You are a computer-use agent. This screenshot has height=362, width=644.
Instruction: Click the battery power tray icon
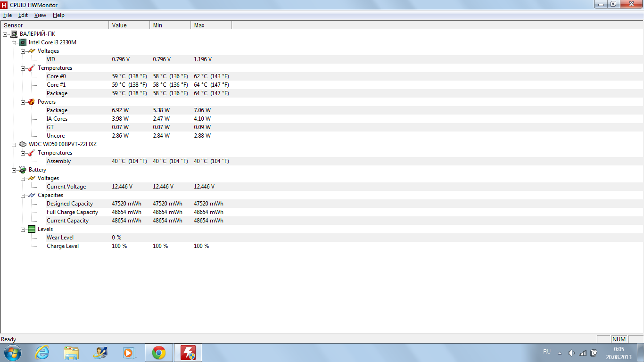pos(594,353)
